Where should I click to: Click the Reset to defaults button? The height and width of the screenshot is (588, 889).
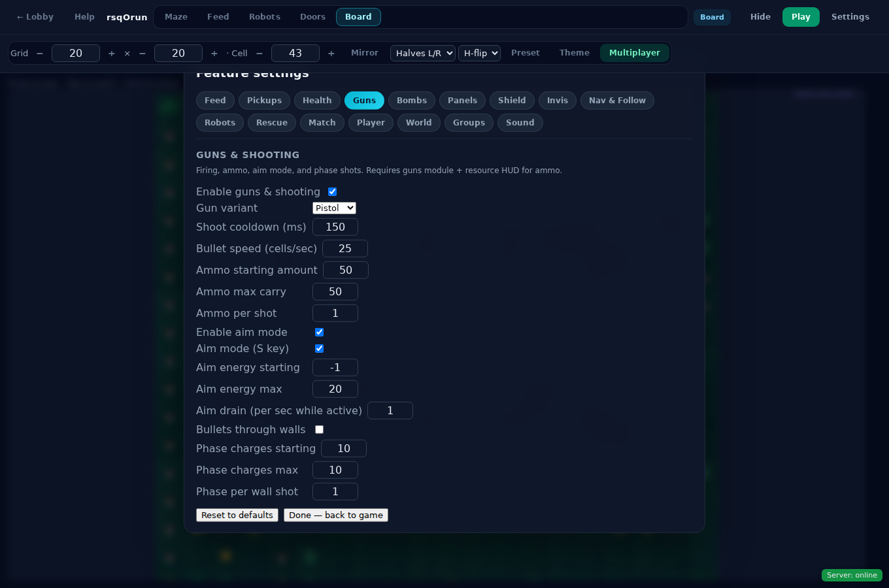pos(237,515)
